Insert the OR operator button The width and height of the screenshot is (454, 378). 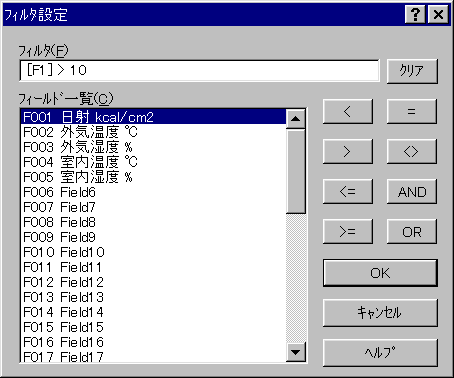(412, 232)
